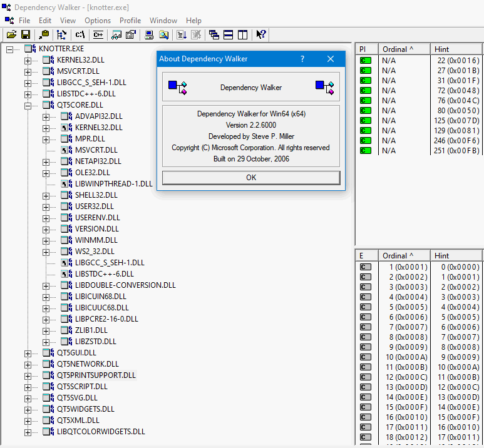484x448 pixels.
Task: Click green C icon in hint 251 row
Action: click(366, 151)
